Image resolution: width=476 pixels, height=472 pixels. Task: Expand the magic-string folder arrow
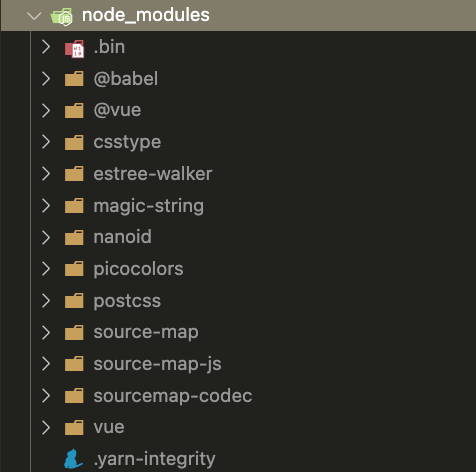point(46,206)
